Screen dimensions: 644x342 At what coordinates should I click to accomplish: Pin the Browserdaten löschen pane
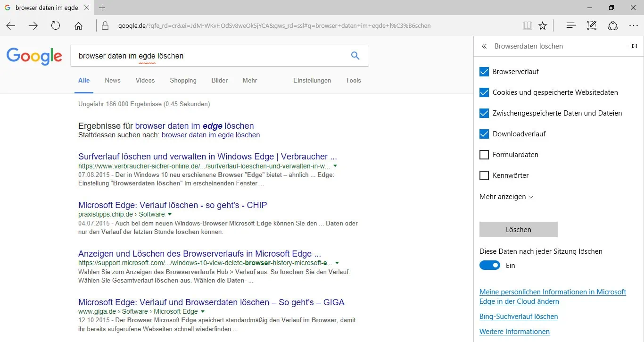[633, 46]
